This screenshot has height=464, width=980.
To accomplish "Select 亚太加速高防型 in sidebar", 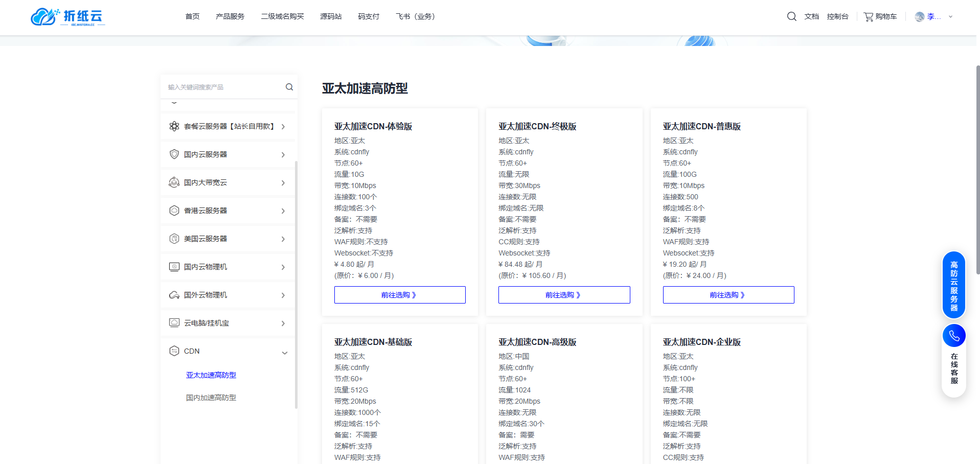I will pyautogui.click(x=211, y=375).
